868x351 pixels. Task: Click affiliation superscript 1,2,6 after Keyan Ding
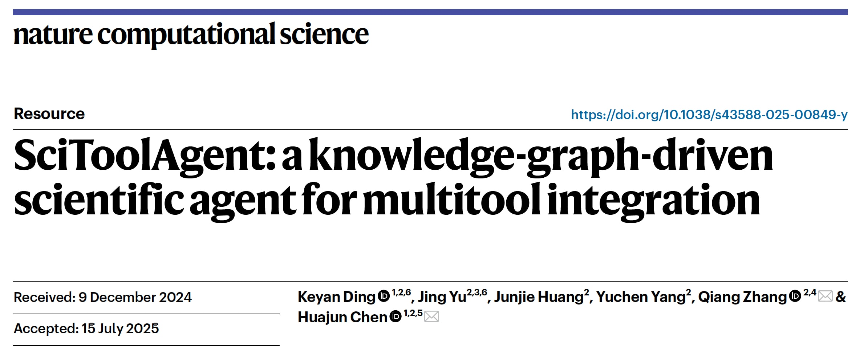tap(401, 292)
